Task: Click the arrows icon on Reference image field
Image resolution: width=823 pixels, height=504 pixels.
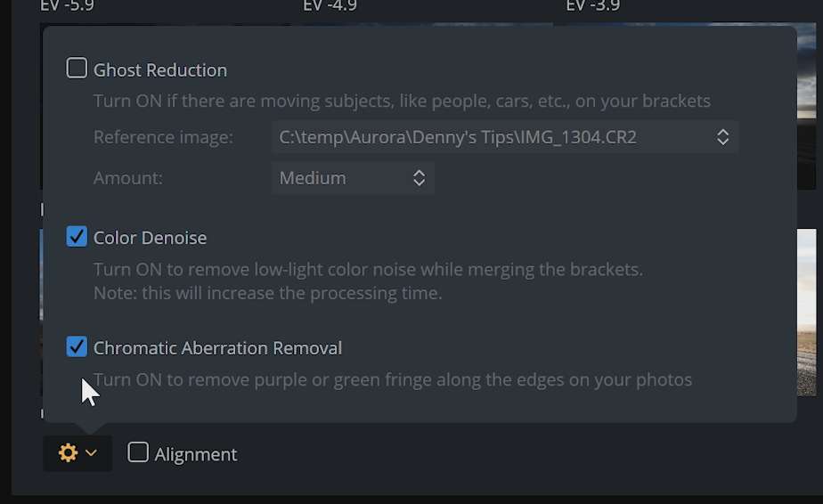Action: click(x=722, y=137)
